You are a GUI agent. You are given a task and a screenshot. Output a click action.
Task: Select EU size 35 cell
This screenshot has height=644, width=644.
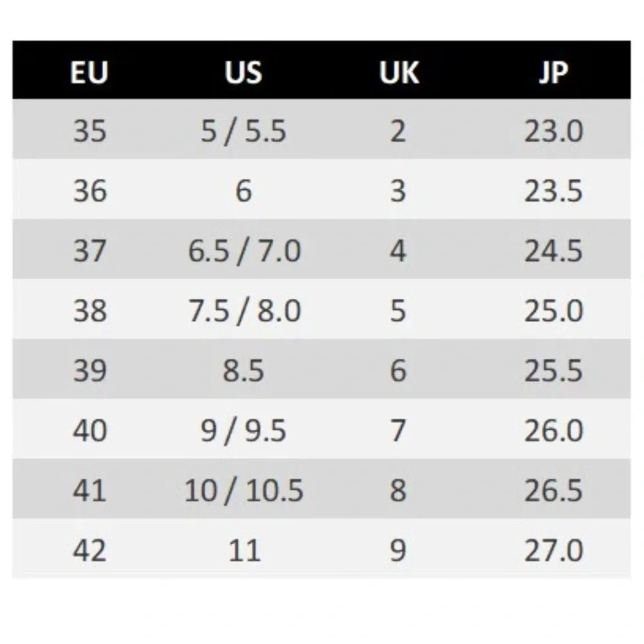click(90, 131)
